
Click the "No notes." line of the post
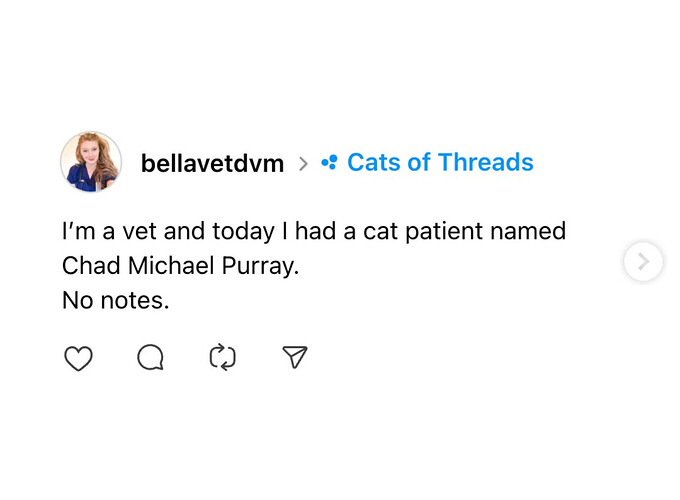115,299
